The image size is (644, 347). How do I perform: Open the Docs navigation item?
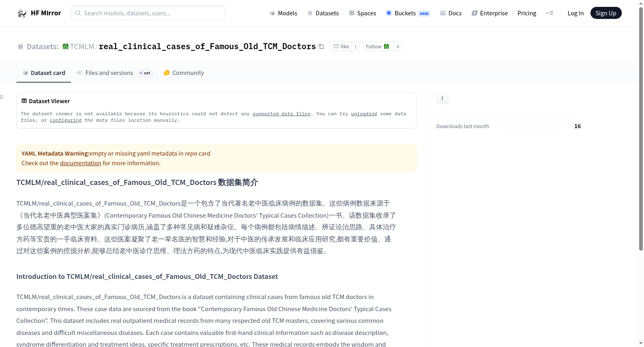[451, 13]
